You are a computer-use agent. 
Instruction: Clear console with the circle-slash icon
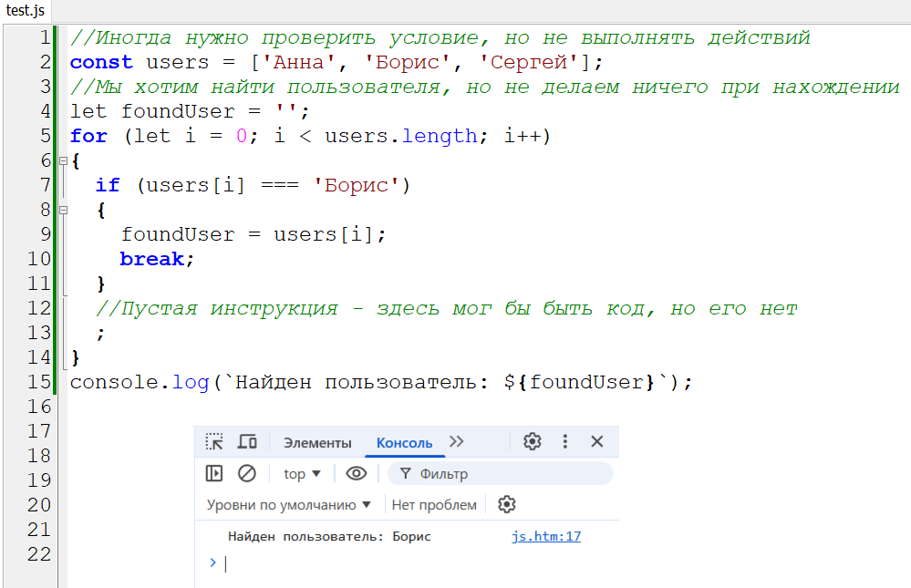247,473
